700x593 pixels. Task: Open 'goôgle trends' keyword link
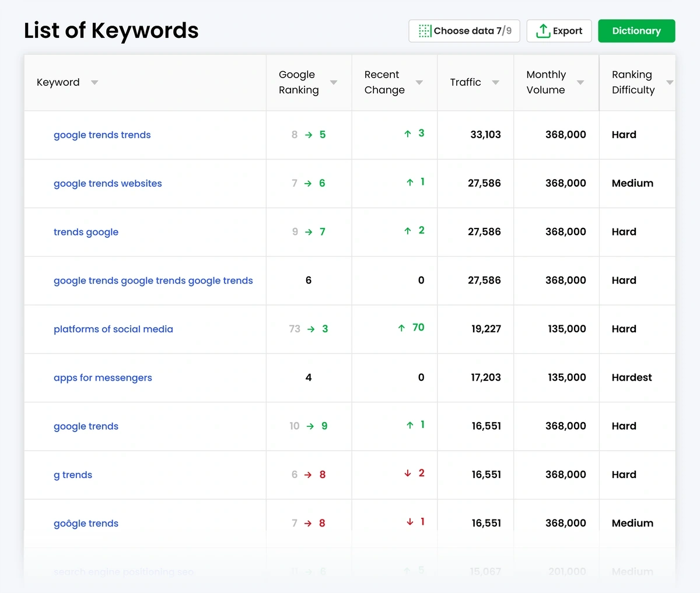click(x=86, y=524)
